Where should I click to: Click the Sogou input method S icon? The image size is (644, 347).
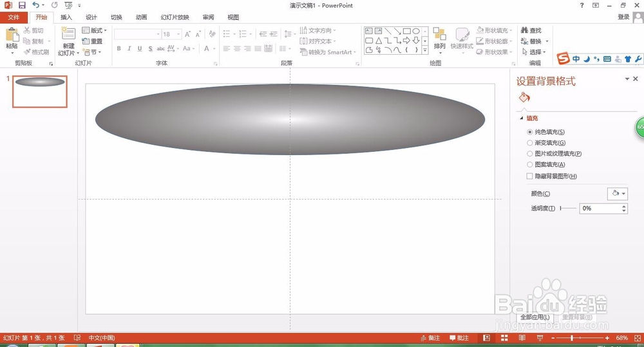(x=563, y=59)
